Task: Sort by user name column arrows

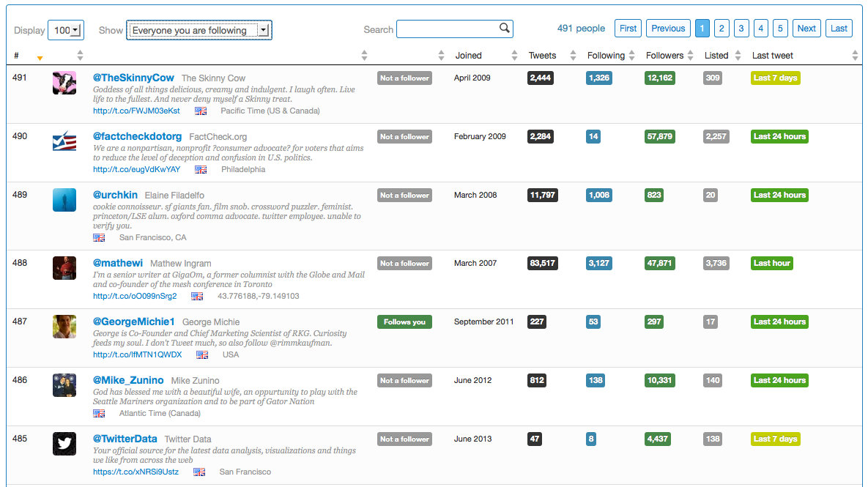Action: click(x=364, y=56)
